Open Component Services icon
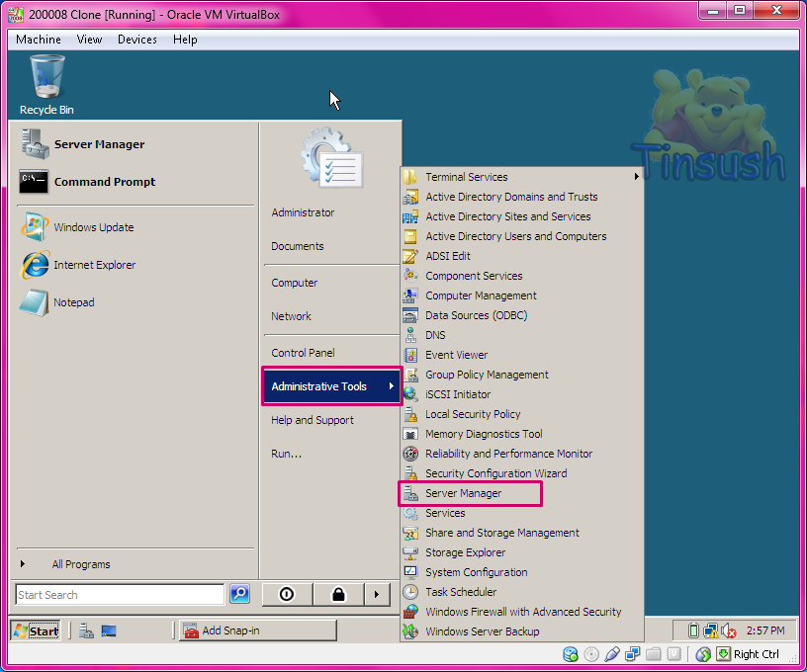The height and width of the screenshot is (672, 807). pos(410,276)
